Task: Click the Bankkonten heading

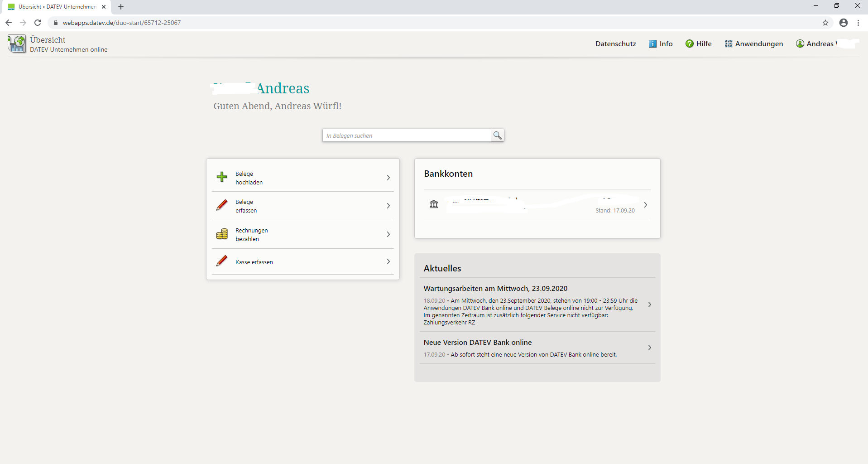Action: pyautogui.click(x=448, y=174)
